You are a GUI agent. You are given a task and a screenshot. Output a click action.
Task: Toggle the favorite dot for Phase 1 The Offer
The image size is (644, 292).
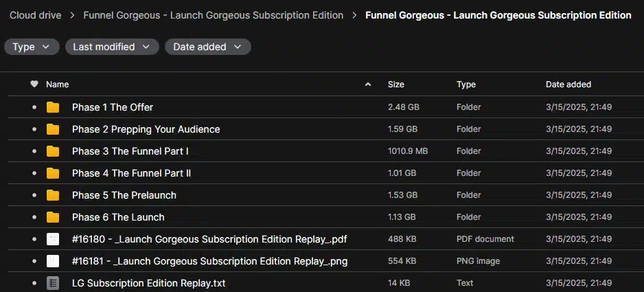pos(34,107)
